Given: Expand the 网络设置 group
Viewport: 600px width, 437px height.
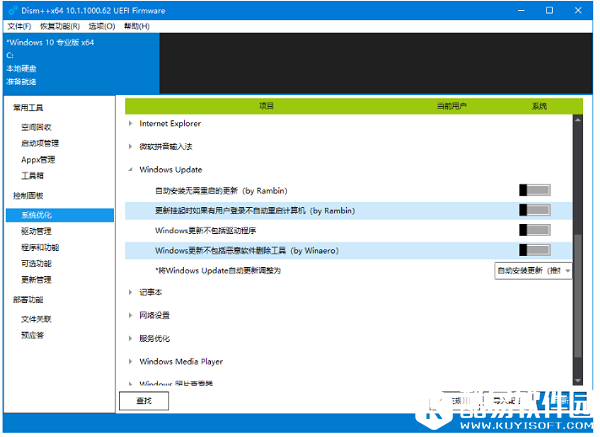Looking at the screenshot, I should (130, 315).
